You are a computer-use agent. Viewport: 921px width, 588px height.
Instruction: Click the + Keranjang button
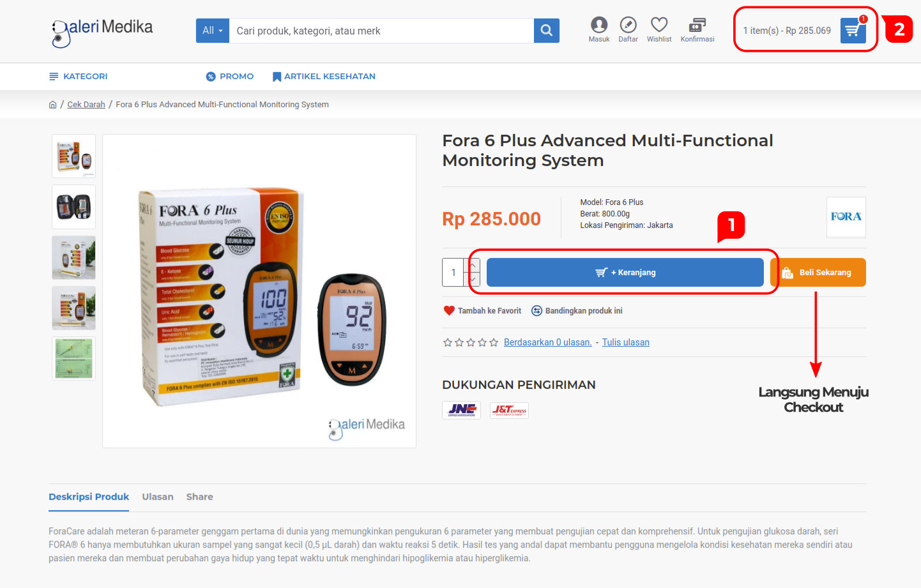[625, 273]
